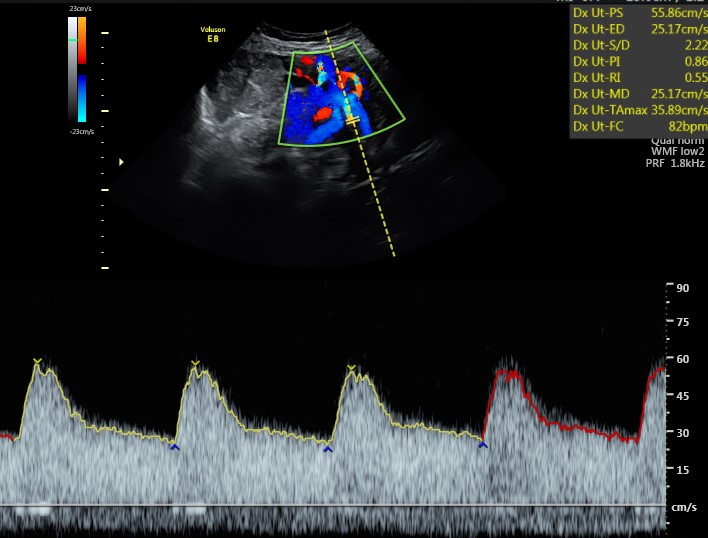Click the red-blue color velocity scale bar

[x=82, y=70]
